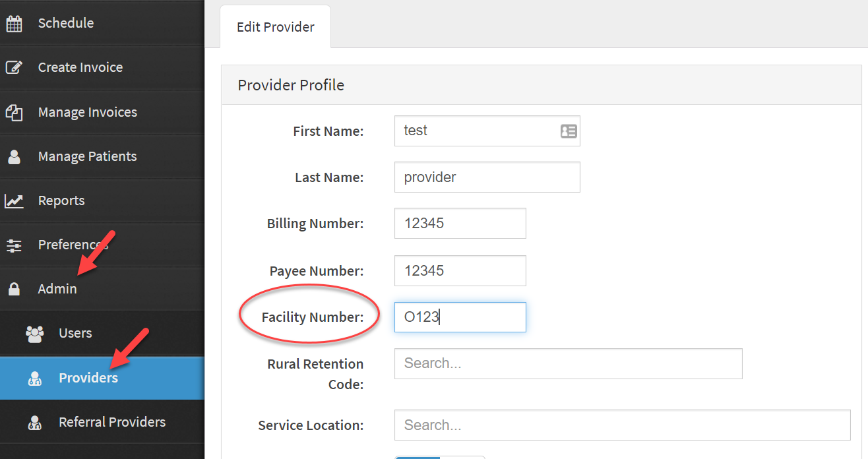Open the Reports section
This screenshot has width=868, height=459.
click(102, 200)
